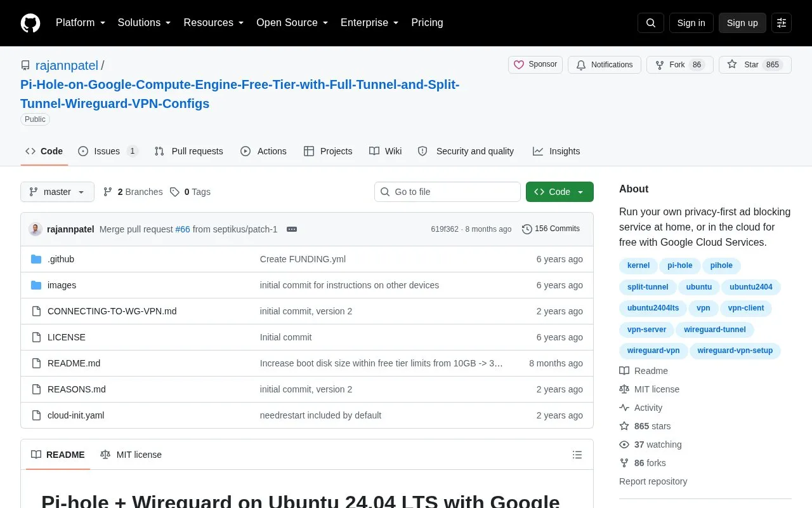Screen dimensions: 812x508
Task: Open Security and quality tab
Action: click(x=466, y=151)
